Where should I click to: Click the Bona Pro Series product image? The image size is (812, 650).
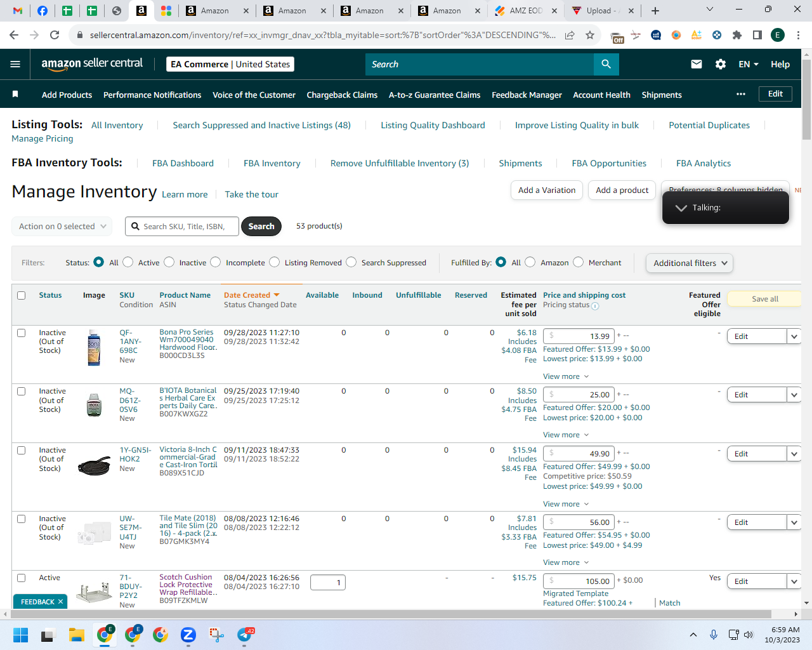tap(94, 348)
